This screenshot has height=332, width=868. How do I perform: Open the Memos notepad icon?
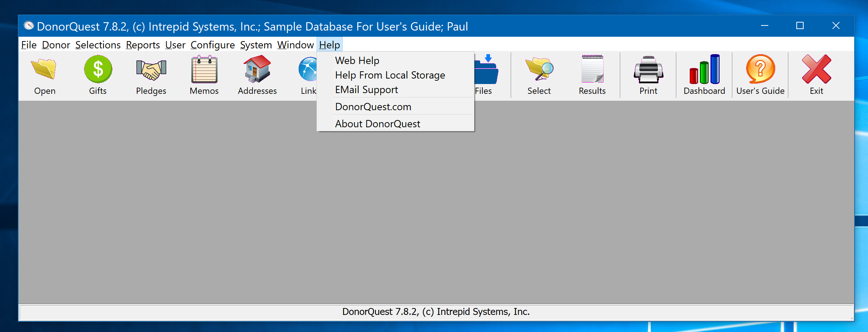tap(204, 69)
